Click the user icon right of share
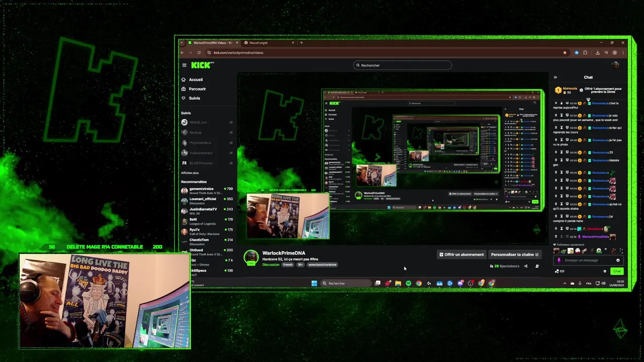 (537, 266)
